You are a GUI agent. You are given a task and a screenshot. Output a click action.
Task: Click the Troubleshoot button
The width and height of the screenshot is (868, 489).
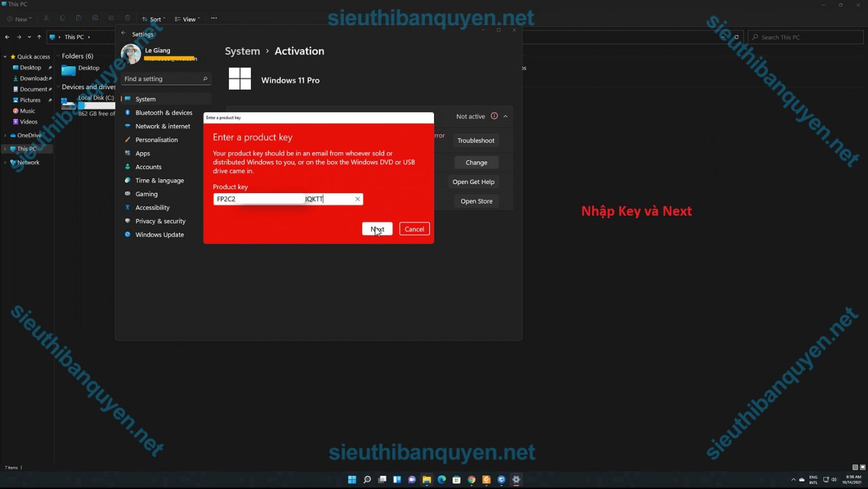point(476,140)
